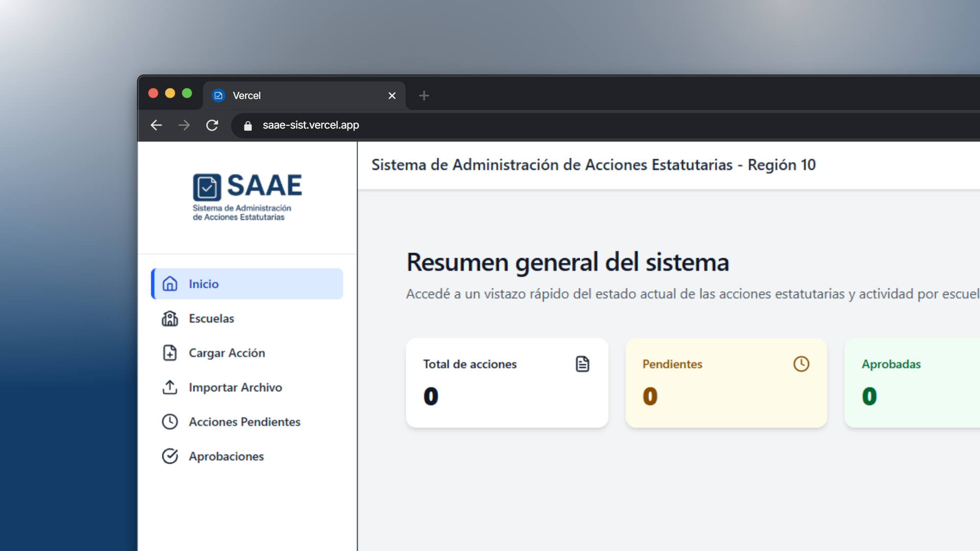The height and width of the screenshot is (551, 980).
Task: Click the address bar showing saae-sist.vercel.app
Action: 310,125
